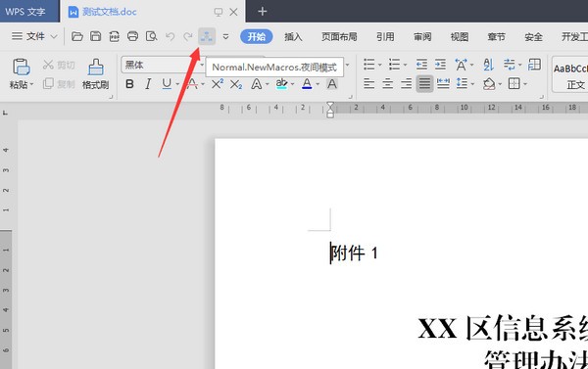588x369 pixels.
Task: Open the 章节 tab
Action: pyautogui.click(x=497, y=37)
